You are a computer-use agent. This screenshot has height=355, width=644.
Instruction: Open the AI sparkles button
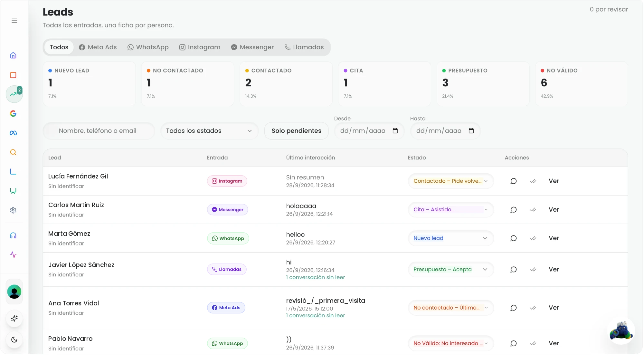pos(14,319)
